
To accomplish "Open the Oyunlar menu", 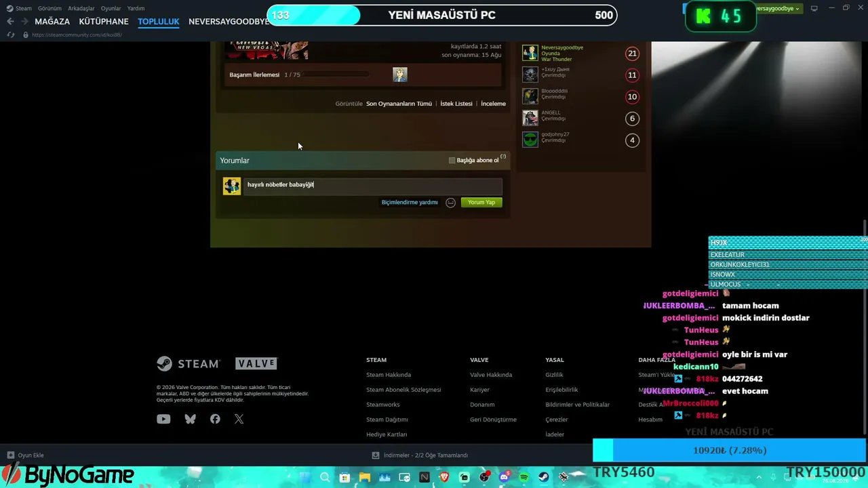I will (x=111, y=8).
